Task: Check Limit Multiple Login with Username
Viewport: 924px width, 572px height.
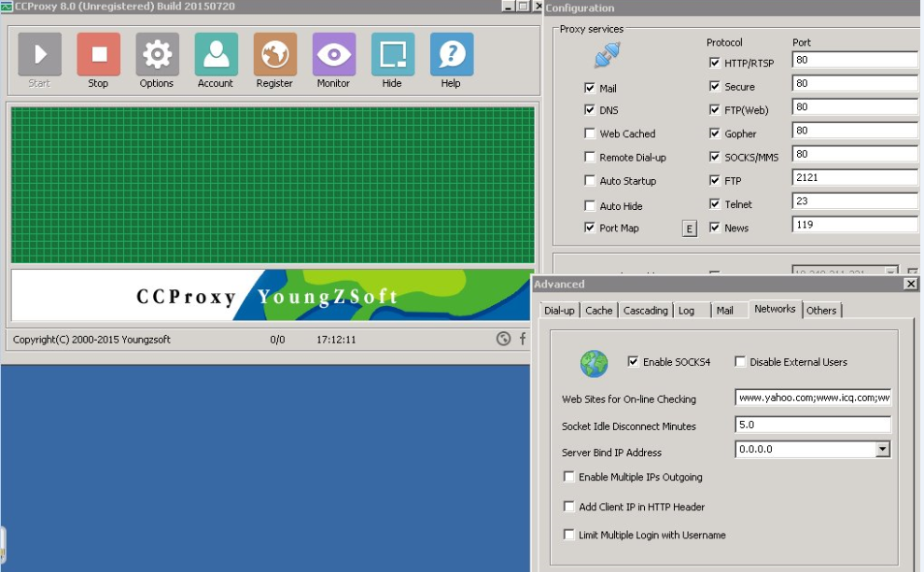Action: (568, 535)
